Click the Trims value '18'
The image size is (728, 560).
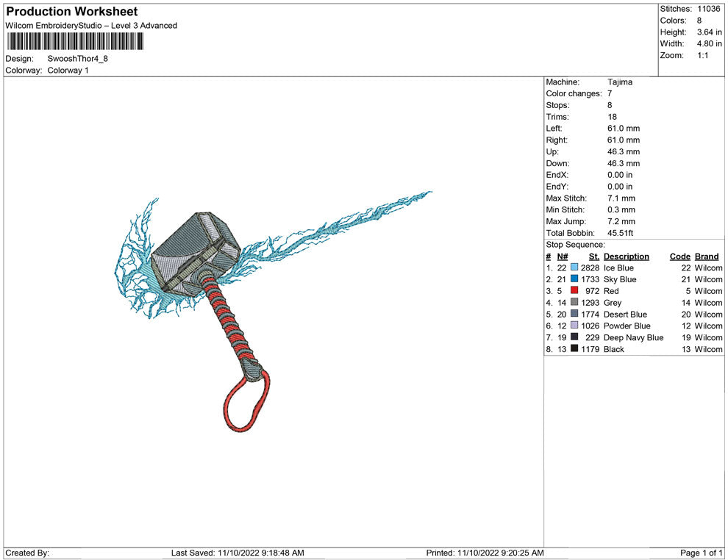pos(612,117)
